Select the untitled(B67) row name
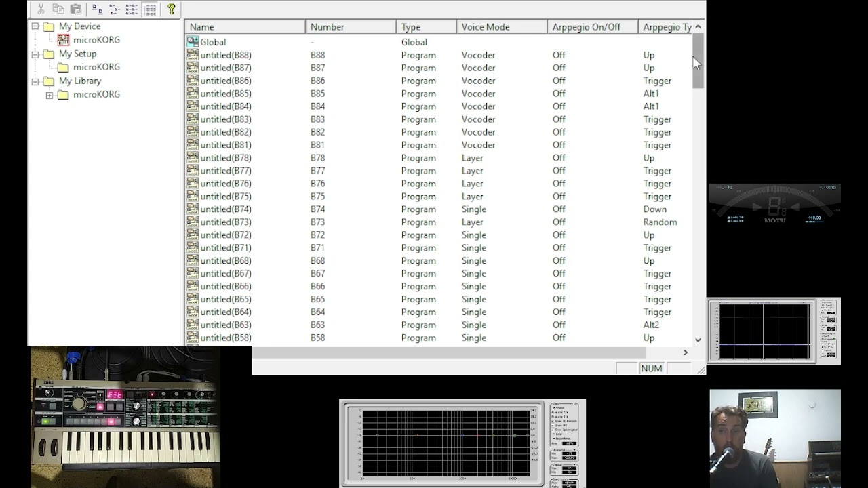Screen dimensions: 868x488 (226, 274)
